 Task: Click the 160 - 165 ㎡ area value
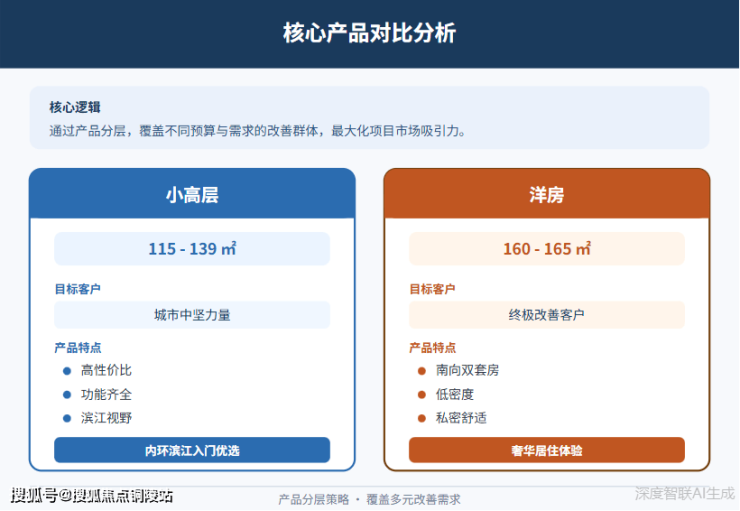pyautogui.click(x=547, y=249)
